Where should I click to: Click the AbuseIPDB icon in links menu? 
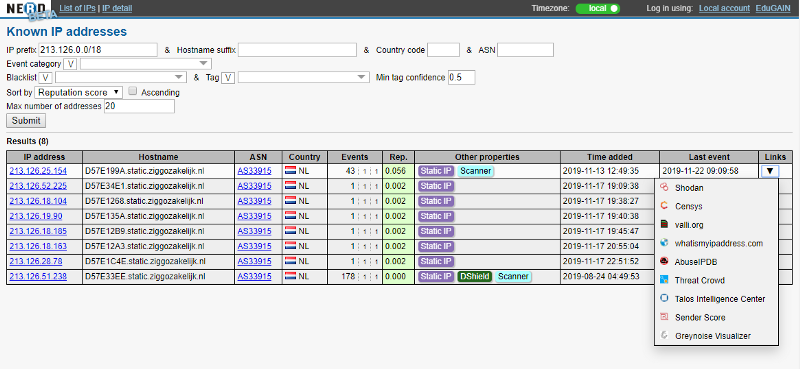tap(664, 261)
